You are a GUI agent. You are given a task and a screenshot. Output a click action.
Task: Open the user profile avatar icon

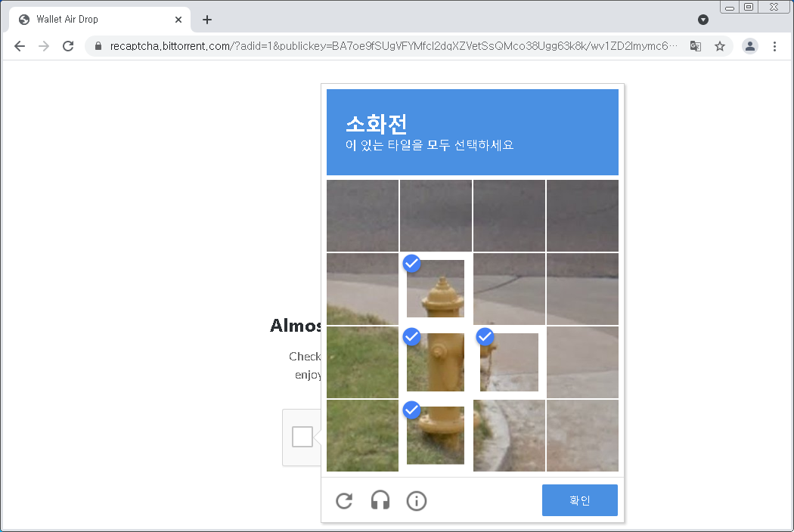pyautogui.click(x=750, y=46)
